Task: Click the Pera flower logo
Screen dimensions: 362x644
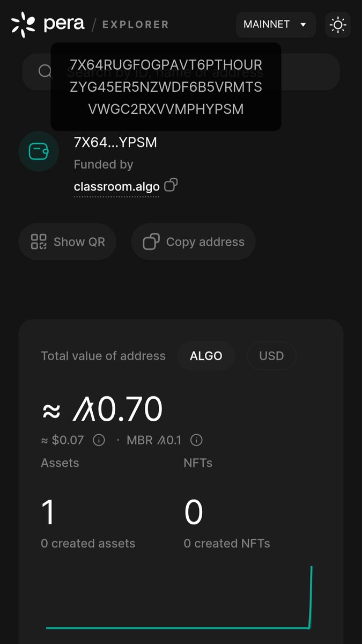Action: coord(24,25)
